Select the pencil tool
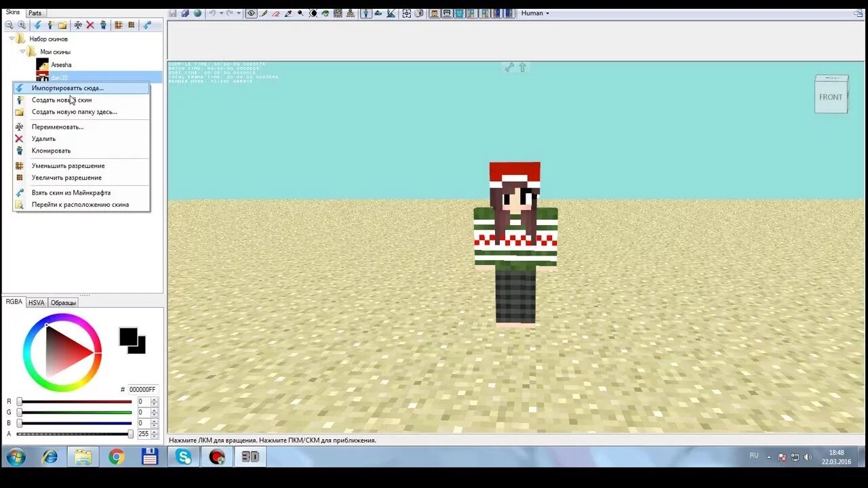Image resolution: width=868 pixels, height=488 pixels. (x=264, y=13)
